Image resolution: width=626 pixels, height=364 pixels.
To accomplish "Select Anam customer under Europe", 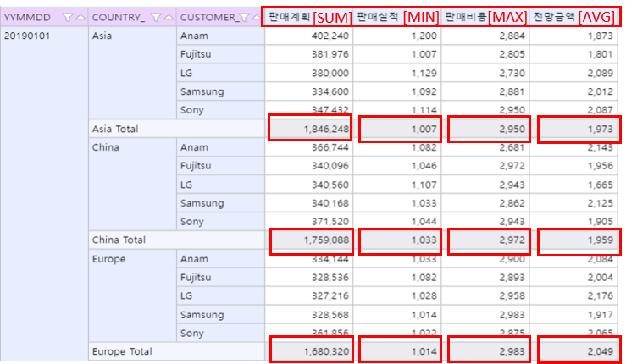I will pyautogui.click(x=221, y=259).
